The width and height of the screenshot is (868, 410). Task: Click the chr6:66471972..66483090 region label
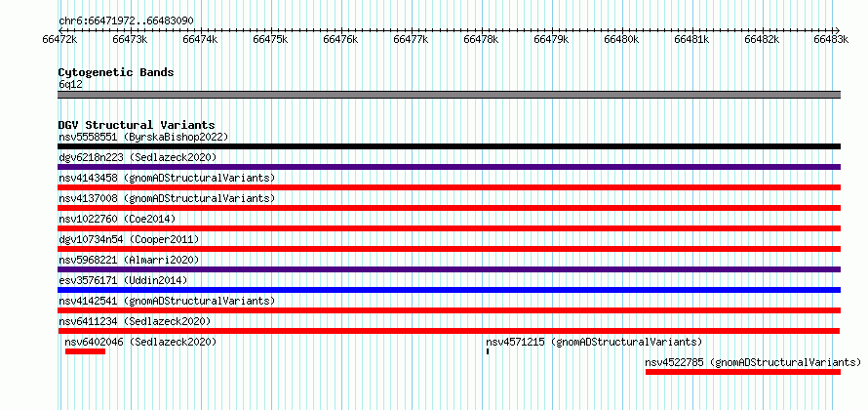coord(126,21)
